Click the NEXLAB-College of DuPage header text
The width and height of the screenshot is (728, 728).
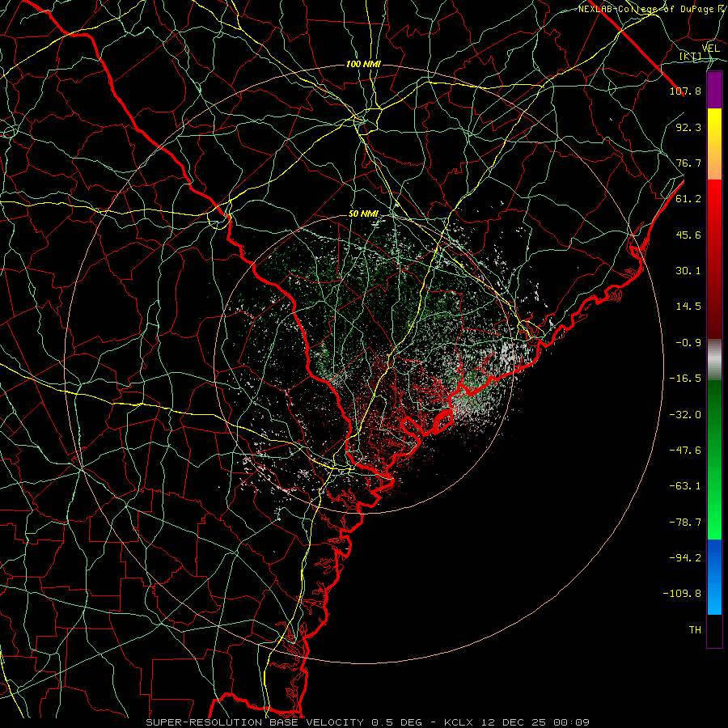point(653,9)
